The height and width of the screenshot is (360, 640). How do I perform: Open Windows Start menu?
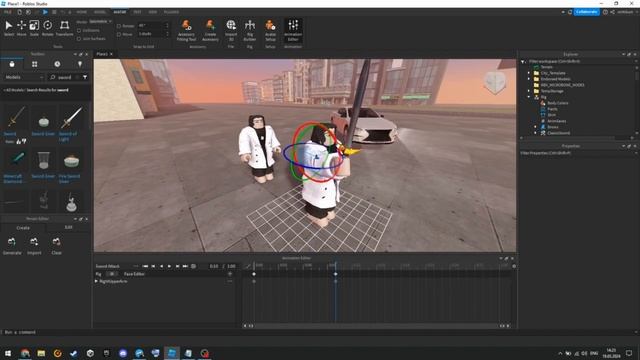(8, 353)
